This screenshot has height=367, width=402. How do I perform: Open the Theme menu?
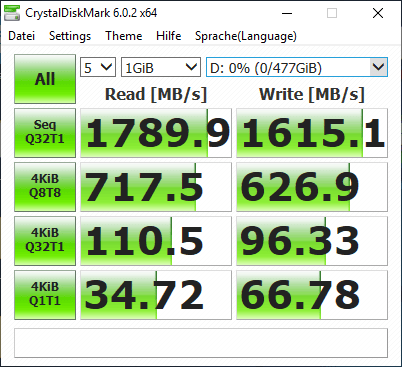click(124, 36)
